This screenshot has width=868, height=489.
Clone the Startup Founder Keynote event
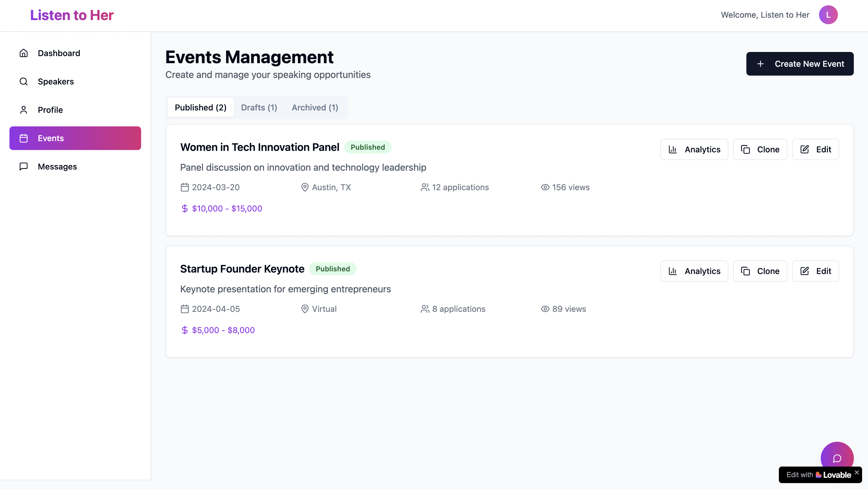pos(760,271)
